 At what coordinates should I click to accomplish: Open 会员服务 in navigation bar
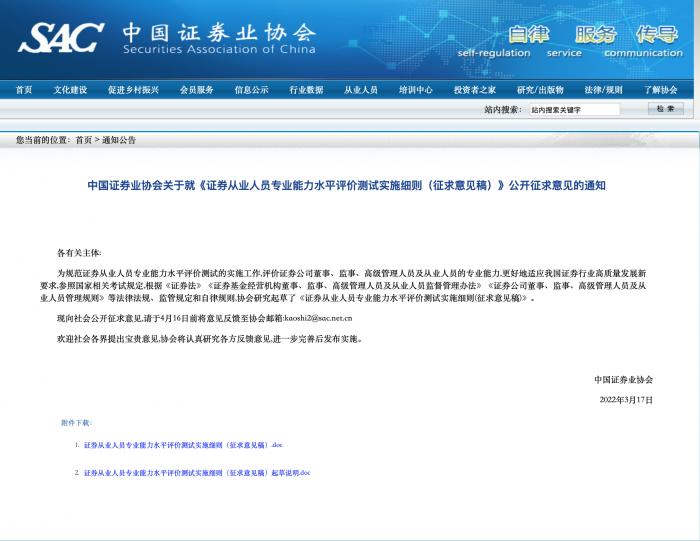(197, 90)
